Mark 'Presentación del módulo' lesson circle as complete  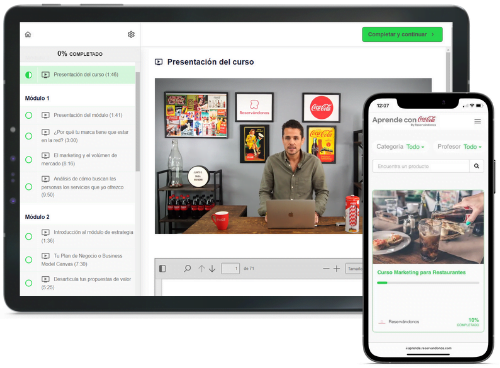(x=29, y=115)
